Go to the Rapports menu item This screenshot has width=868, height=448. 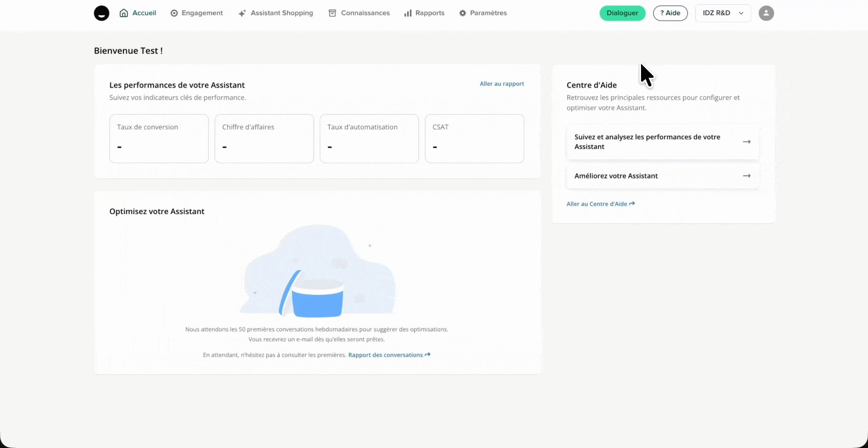tap(429, 13)
